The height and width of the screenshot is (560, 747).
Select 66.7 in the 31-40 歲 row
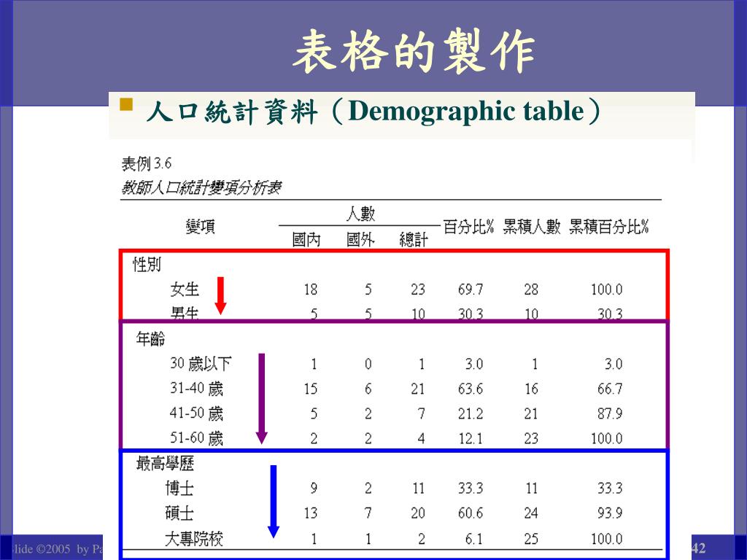[x=610, y=389]
